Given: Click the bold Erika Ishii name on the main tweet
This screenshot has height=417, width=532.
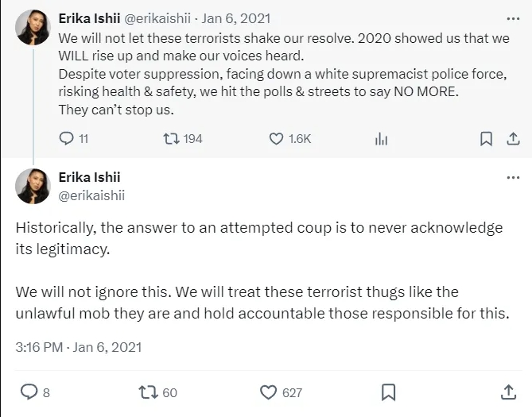Looking at the screenshot, I should [89, 177].
